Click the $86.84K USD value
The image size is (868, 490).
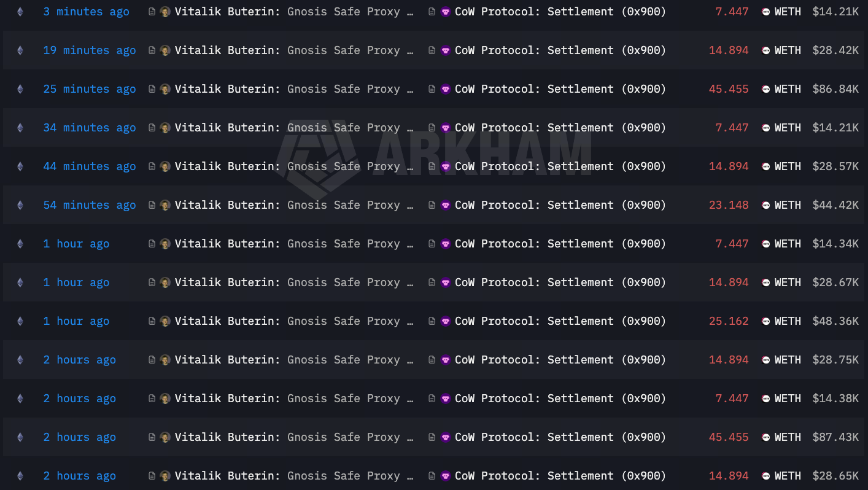click(x=835, y=89)
